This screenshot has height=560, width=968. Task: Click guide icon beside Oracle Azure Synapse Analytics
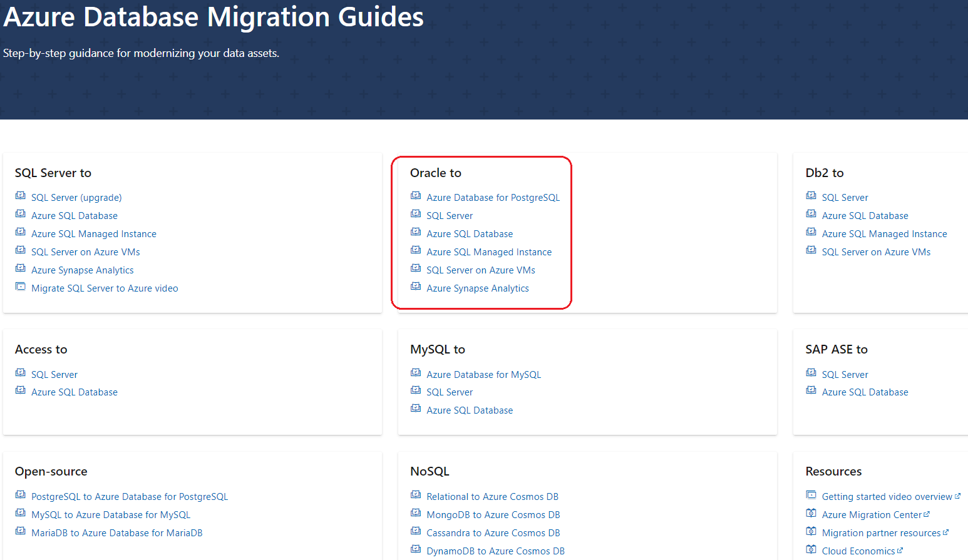[416, 287]
